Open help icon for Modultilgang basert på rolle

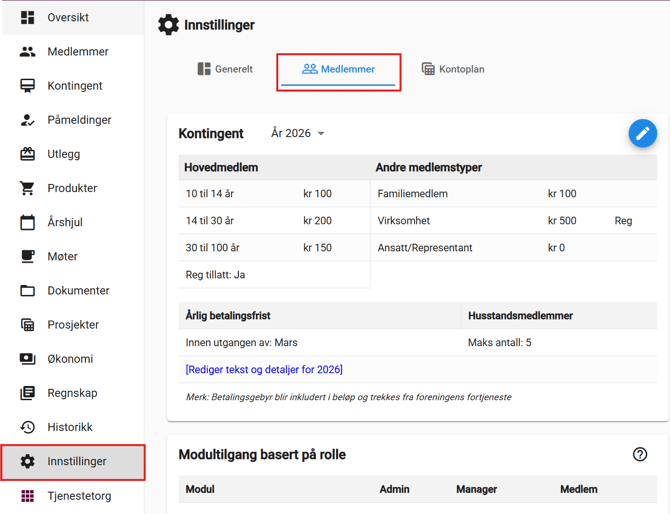(x=640, y=454)
